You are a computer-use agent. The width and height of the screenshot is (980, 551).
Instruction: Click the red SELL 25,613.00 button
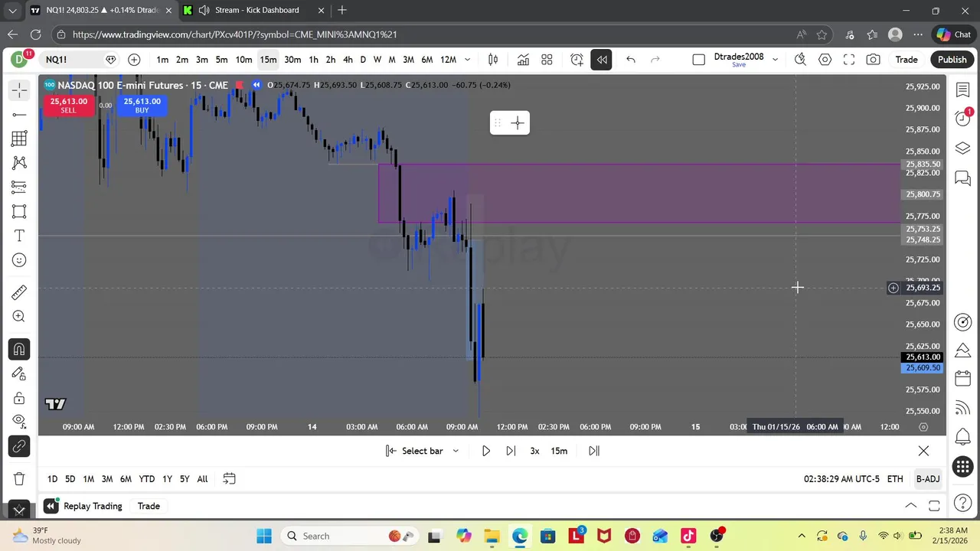pos(69,106)
